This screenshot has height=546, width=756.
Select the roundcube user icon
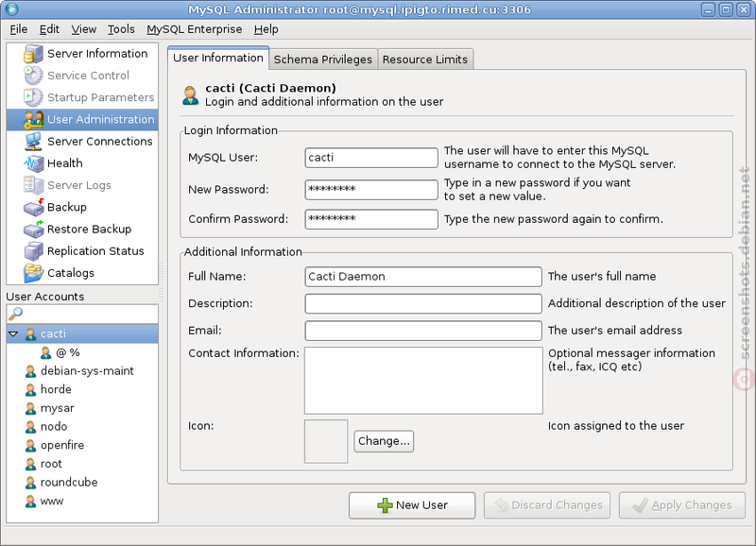[x=30, y=483]
